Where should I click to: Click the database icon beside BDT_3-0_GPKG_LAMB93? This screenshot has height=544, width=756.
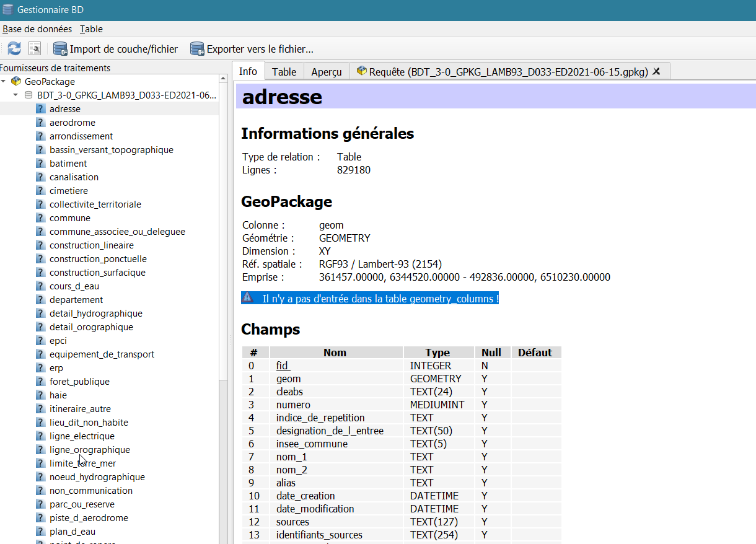[x=29, y=95]
